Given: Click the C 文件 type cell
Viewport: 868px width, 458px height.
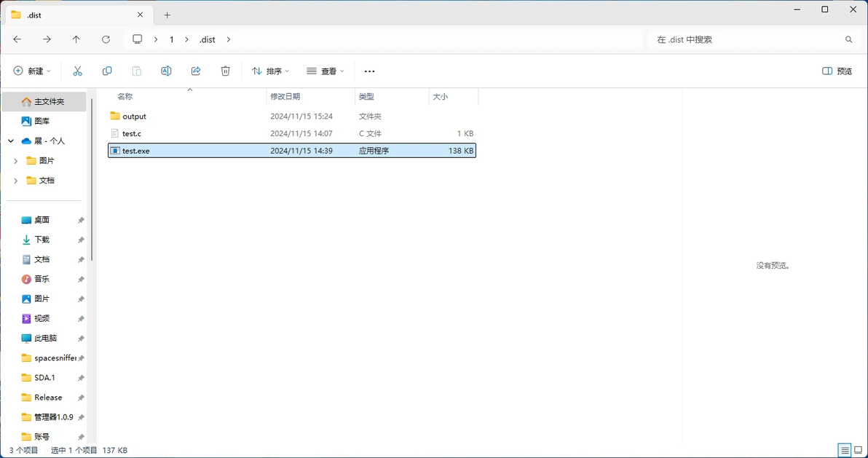Looking at the screenshot, I should coord(370,133).
